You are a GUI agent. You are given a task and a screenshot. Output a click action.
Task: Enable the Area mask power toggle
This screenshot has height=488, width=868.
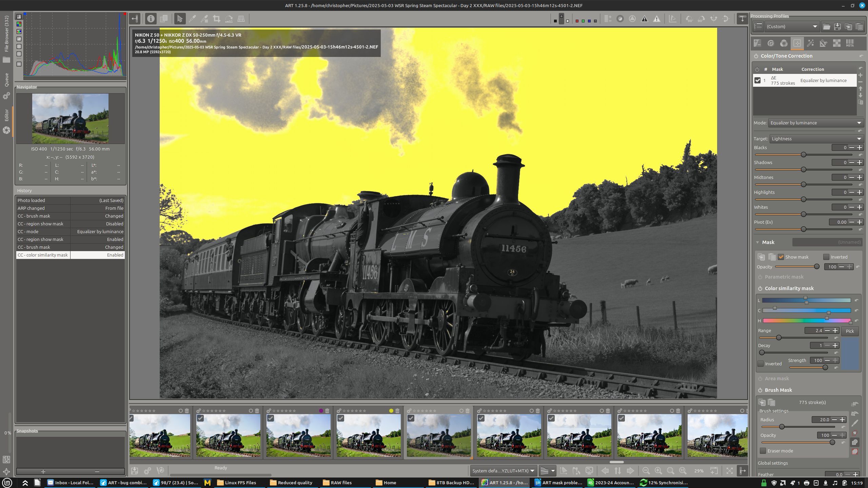(760, 379)
